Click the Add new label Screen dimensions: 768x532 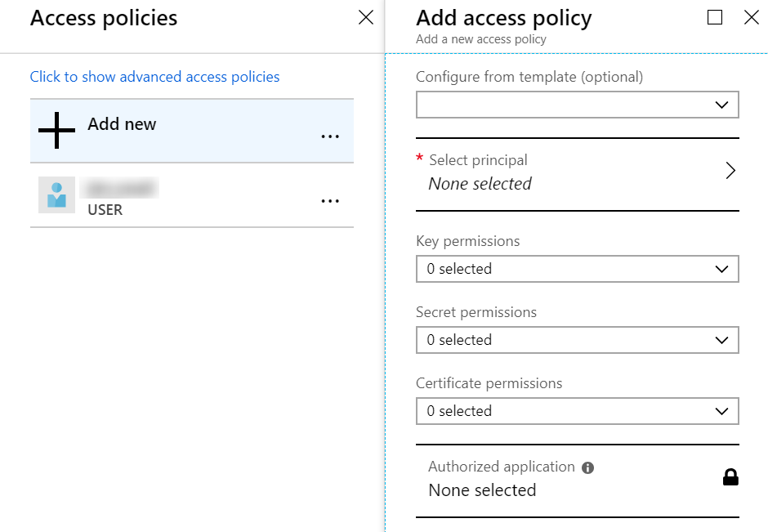click(x=122, y=124)
